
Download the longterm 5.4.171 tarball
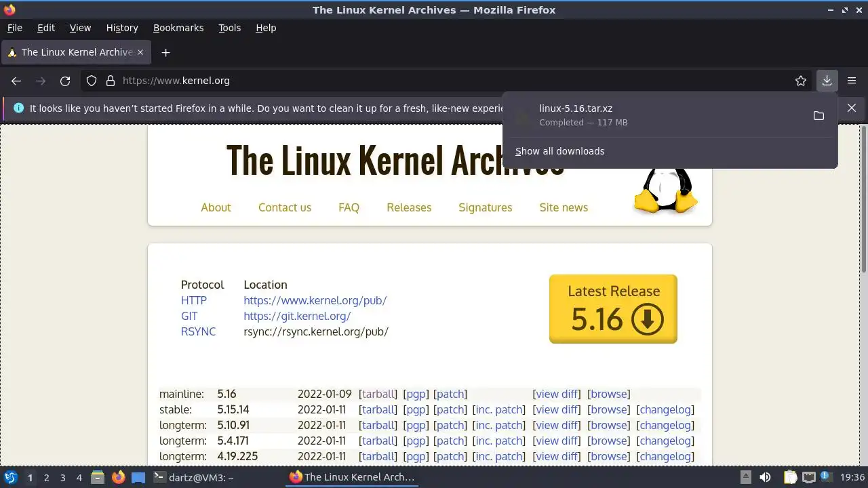coord(378,441)
